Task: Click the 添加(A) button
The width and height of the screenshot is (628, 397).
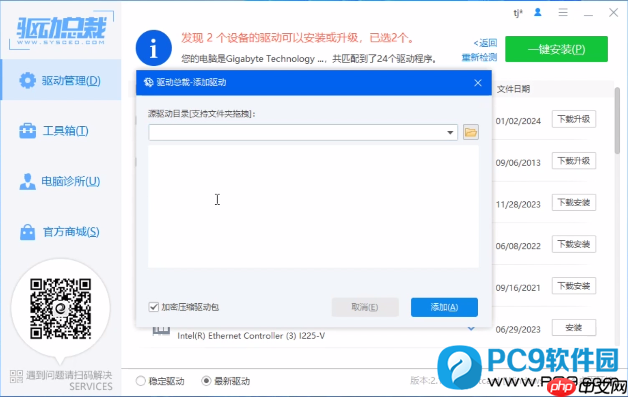Action: (x=444, y=307)
